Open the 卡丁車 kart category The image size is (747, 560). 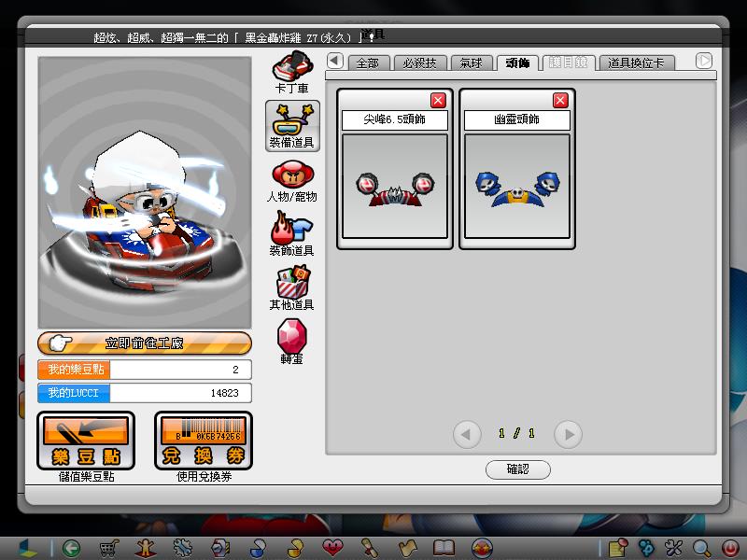click(x=292, y=72)
